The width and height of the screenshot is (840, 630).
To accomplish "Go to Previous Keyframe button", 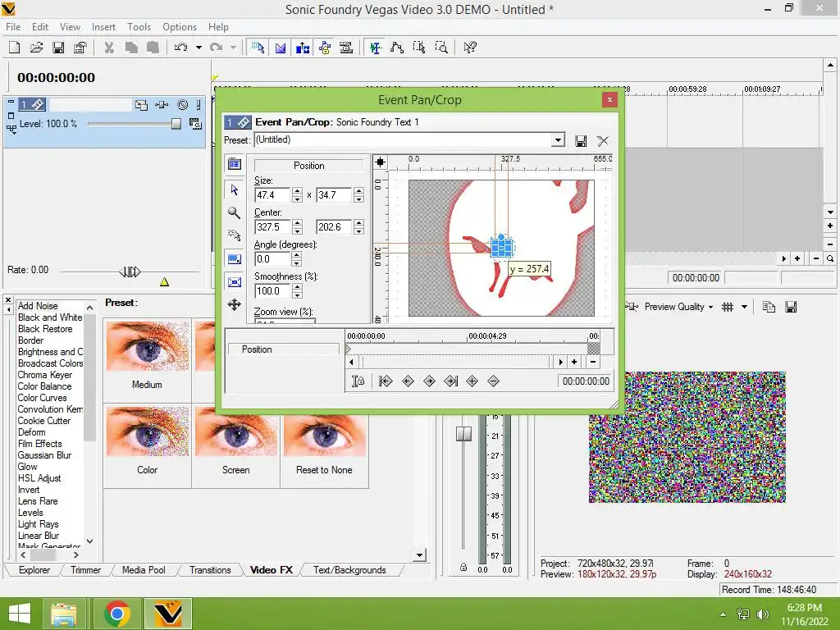I will [x=408, y=381].
